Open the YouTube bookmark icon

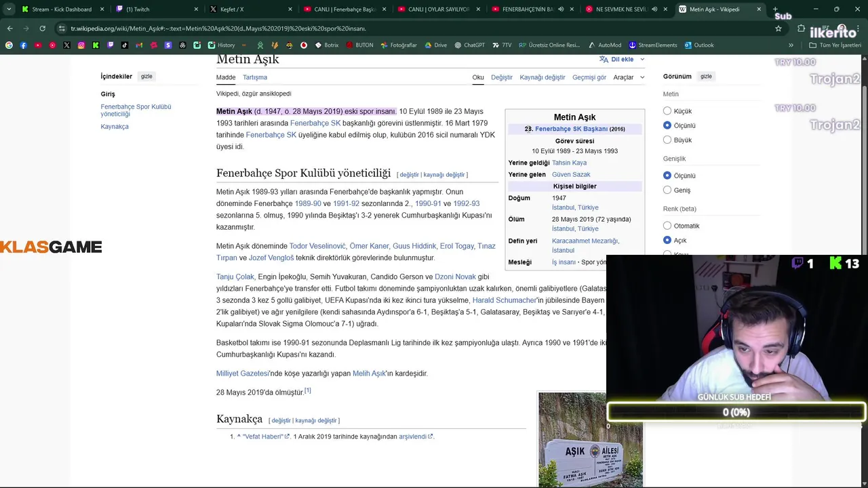pos(38,45)
